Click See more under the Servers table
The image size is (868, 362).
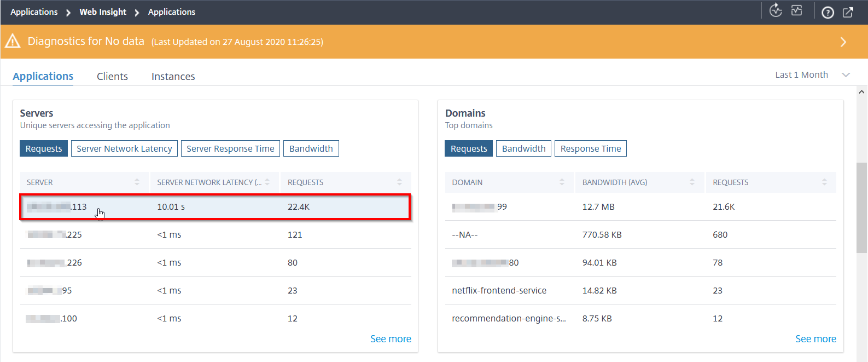[391, 339]
